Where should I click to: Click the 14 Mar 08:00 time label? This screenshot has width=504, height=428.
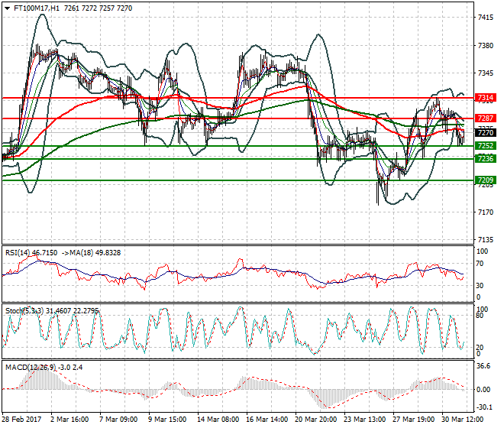218,420
